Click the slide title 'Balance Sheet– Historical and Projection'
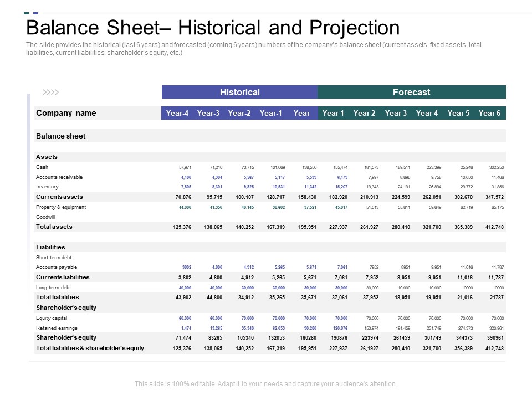Image resolution: width=532 pixels, height=399 pixels. 213,28
